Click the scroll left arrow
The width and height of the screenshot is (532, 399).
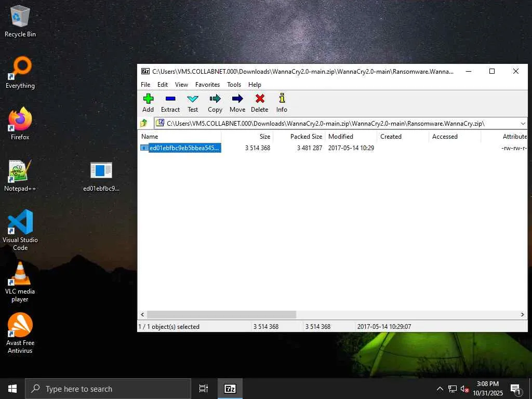point(142,314)
